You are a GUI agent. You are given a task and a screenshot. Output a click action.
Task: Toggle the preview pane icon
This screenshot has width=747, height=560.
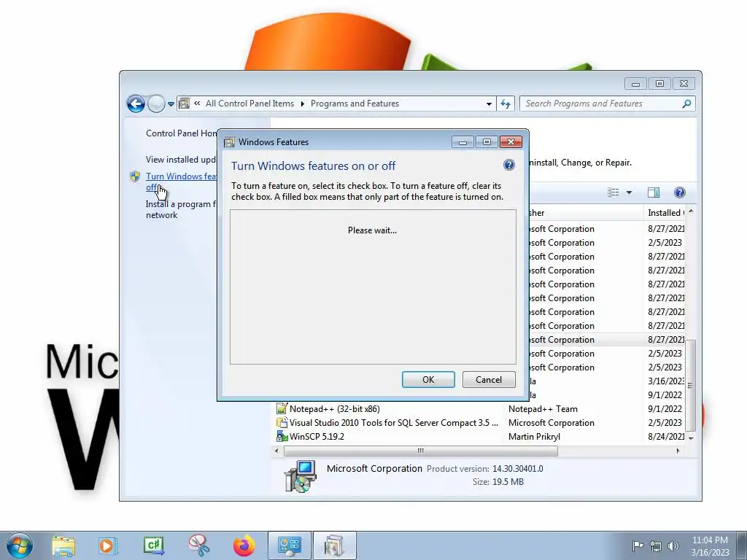pos(654,192)
